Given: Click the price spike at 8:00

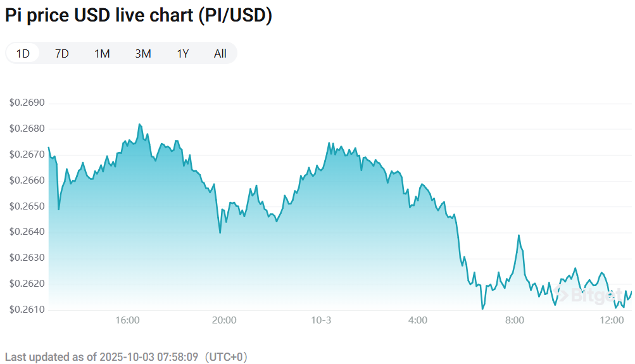Looking at the screenshot, I should [x=519, y=235].
